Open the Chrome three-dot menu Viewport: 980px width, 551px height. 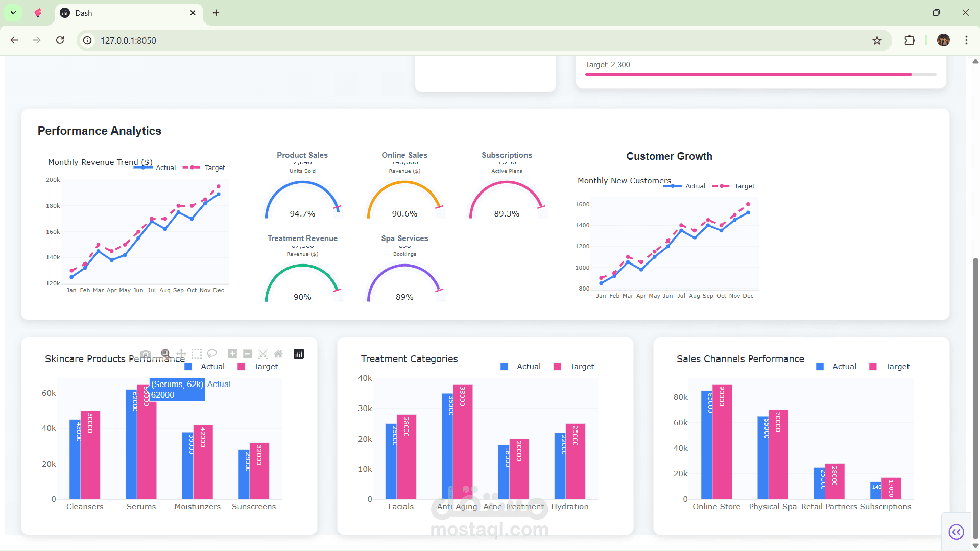[x=966, y=40]
